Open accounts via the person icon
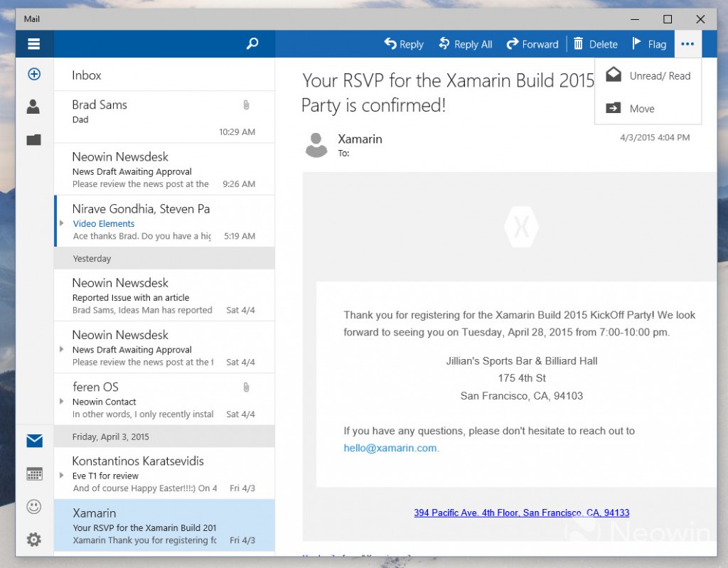This screenshot has width=728, height=568. 33,107
